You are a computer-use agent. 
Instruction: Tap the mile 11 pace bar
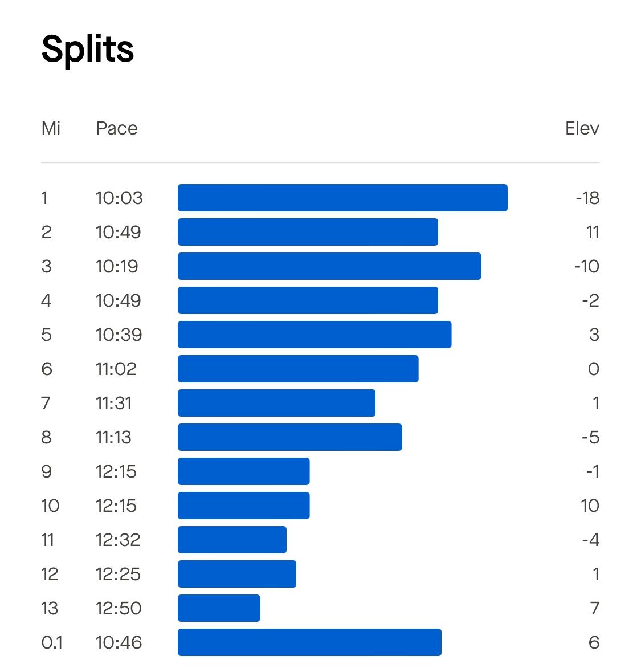coord(232,540)
